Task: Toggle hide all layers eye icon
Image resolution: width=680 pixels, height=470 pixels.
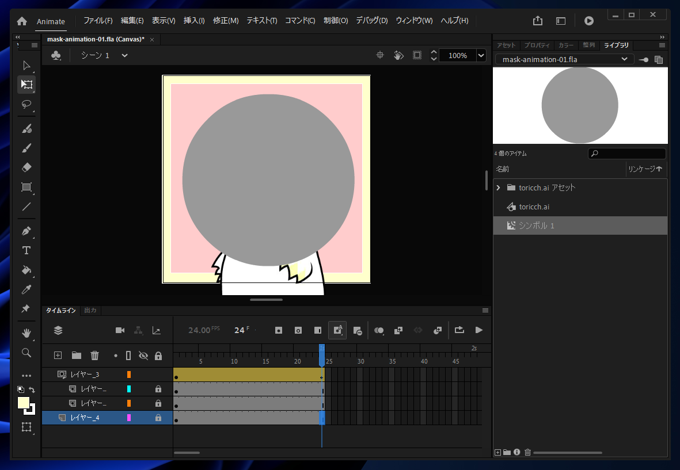Action: pos(143,355)
